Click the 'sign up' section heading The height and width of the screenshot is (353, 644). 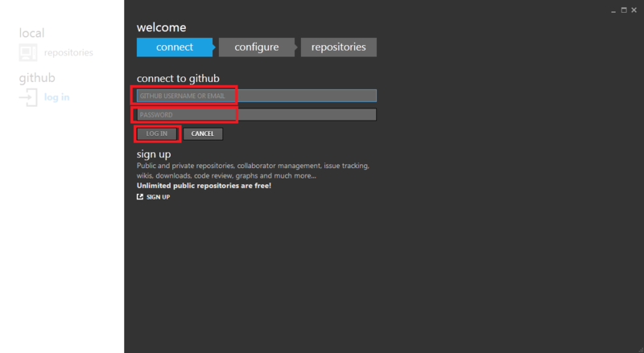154,154
